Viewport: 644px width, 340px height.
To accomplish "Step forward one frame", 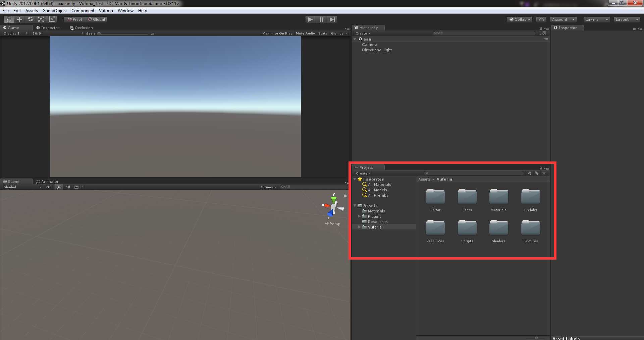I will pos(332,19).
